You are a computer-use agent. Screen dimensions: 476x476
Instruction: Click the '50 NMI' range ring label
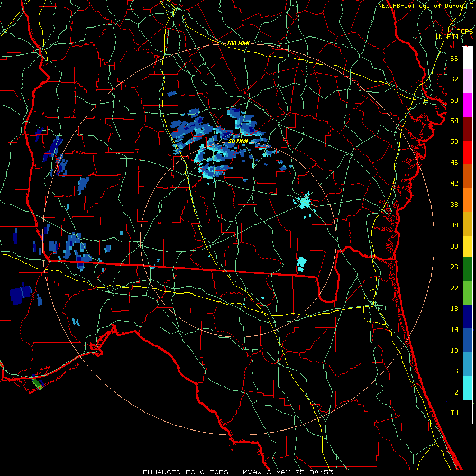click(x=238, y=141)
